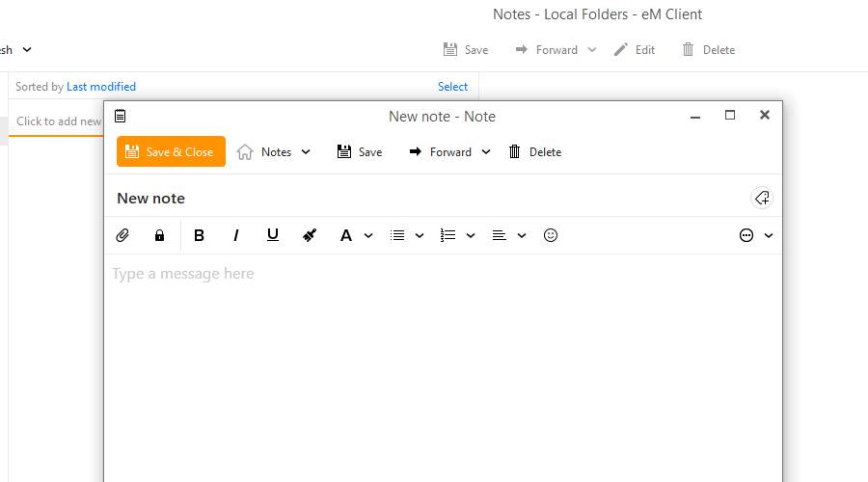The height and width of the screenshot is (482, 868).
Task: Expand bulleted list style options
Action: click(x=420, y=236)
